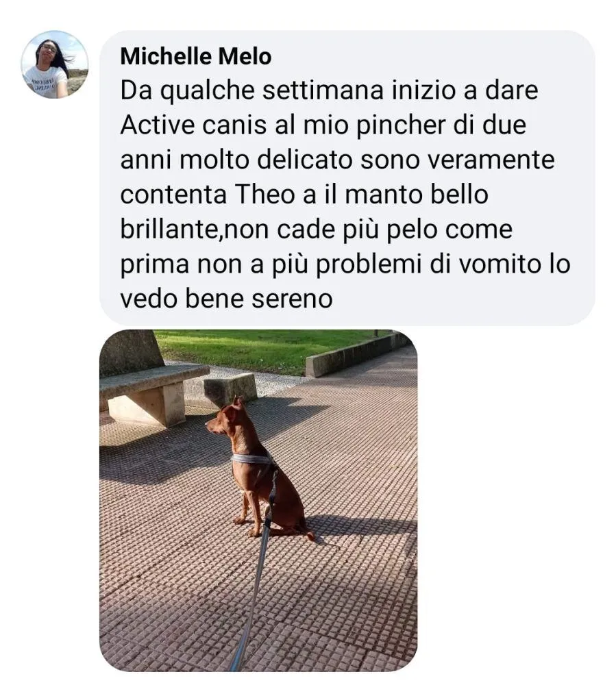Click "vedo bene sereno" closing line
This screenshot has height=685, width=616.
(226, 299)
